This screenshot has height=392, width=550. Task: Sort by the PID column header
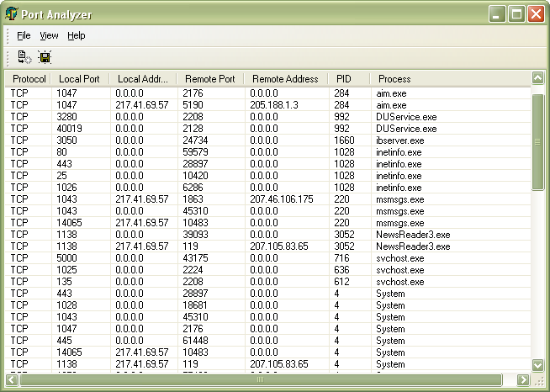349,79
